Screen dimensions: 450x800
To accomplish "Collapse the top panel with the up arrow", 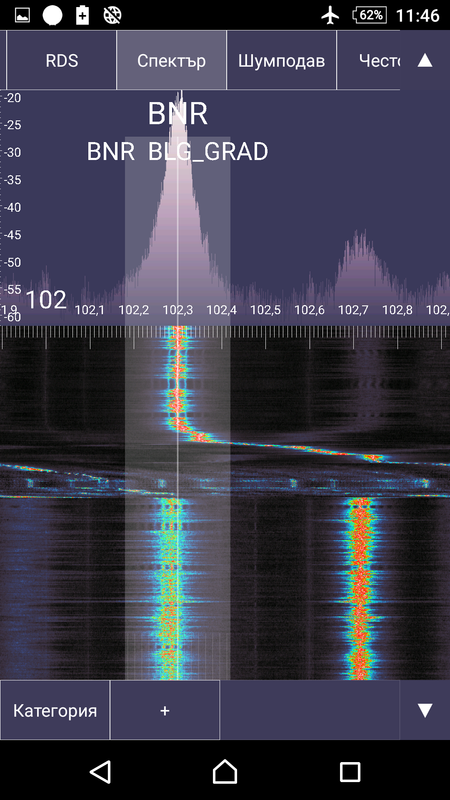I will click(x=425, y=61).
